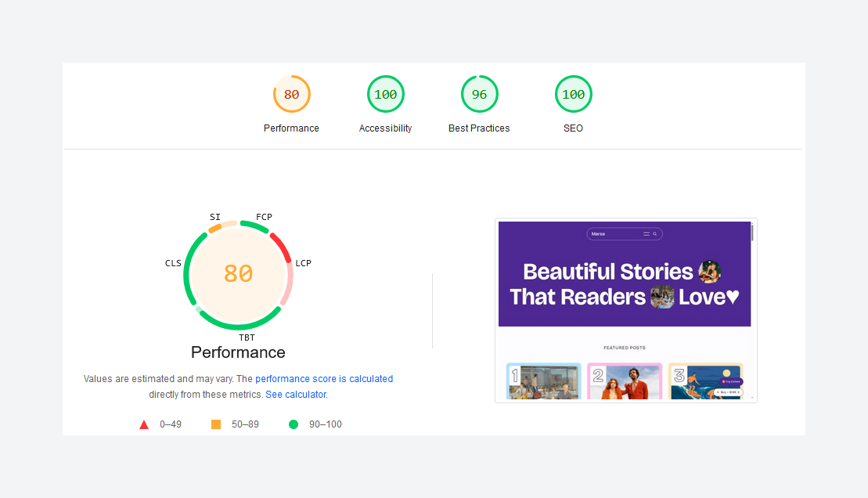Open featured post thumbnail number 2
The height and width of the screenshot is (498, 868).
pos(625,381)
